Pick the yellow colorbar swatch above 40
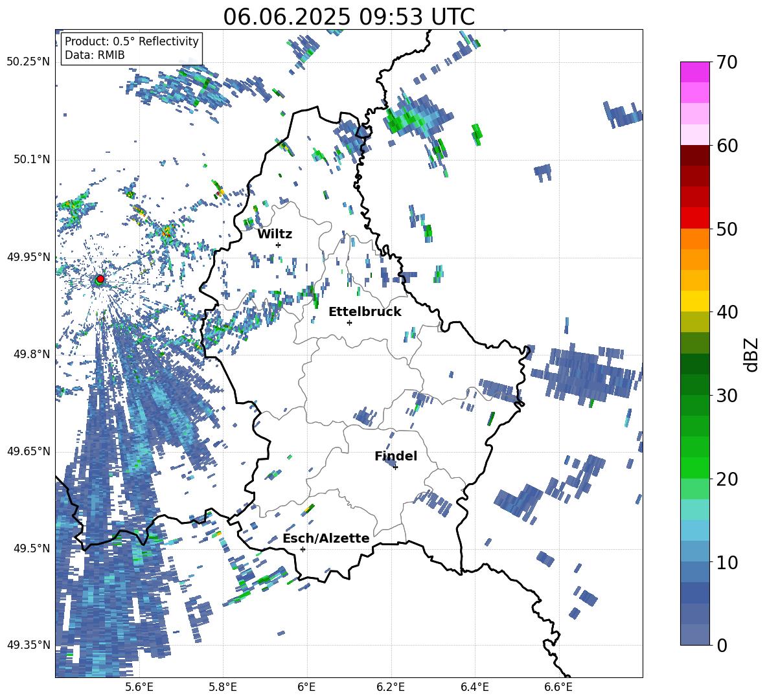767x700 pixels. tap(694, 301)
